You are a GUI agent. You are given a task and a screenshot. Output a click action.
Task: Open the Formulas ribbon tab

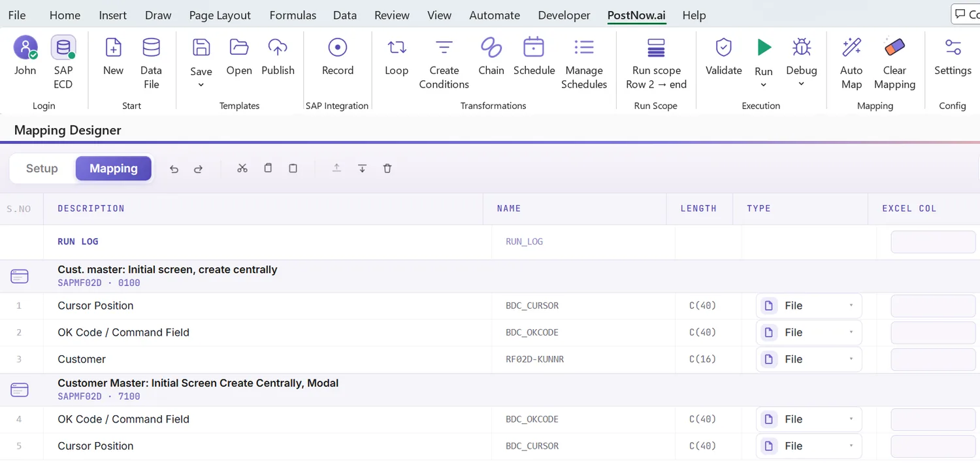[293, 15]
